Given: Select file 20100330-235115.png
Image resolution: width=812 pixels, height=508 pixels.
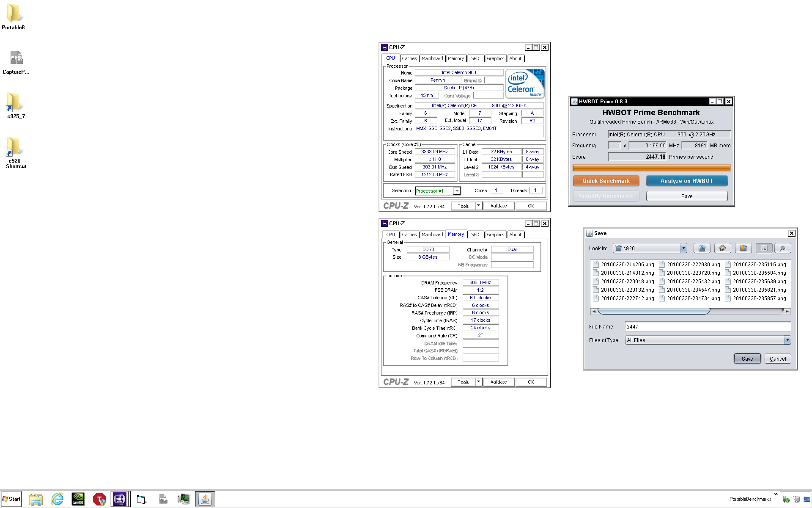Looking at the screenshot, I should pyautogui.click(x=755, y=265).
